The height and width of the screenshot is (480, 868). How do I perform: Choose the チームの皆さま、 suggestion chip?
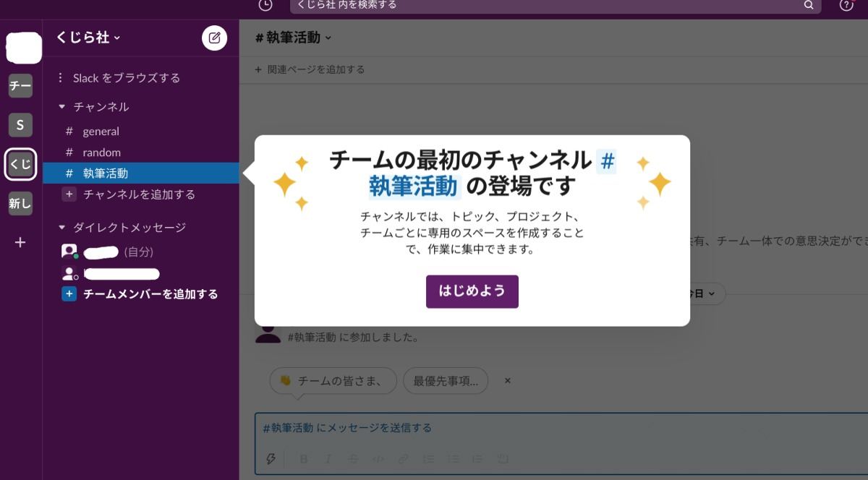click(333, 381)
